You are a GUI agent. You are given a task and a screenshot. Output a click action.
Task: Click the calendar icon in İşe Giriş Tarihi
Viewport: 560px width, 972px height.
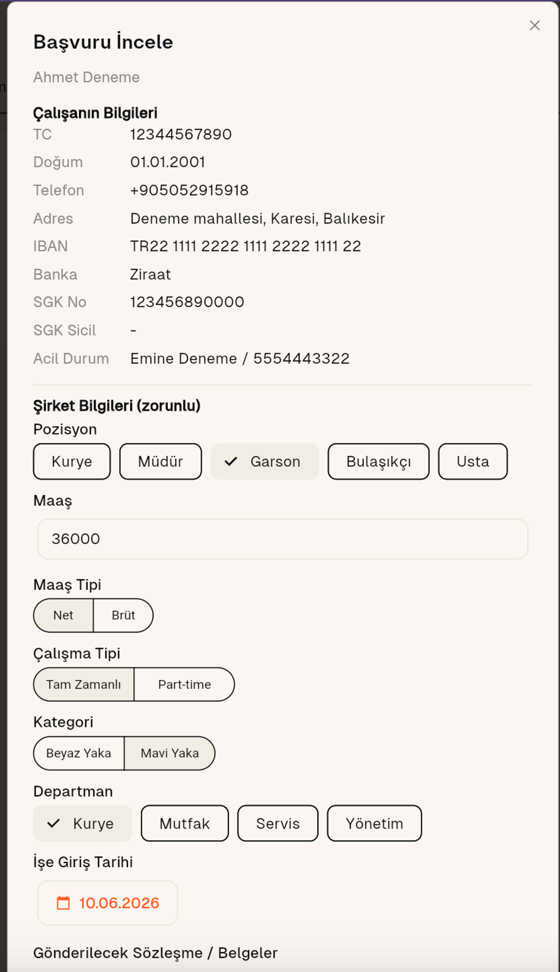[x=63, y=903]
